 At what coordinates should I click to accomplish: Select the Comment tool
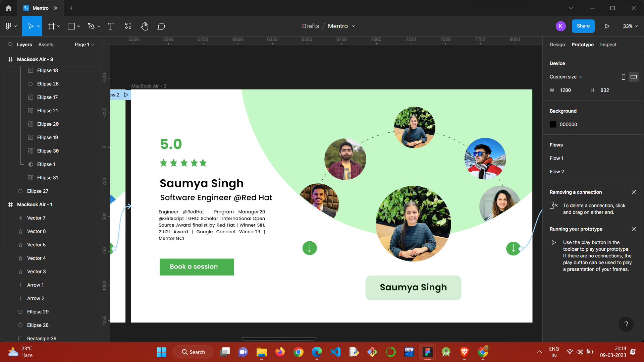tap(161, 26)
